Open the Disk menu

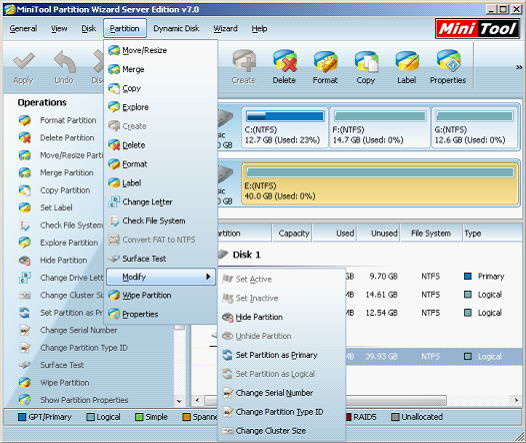pyautogui.click(x=89, y=29)
